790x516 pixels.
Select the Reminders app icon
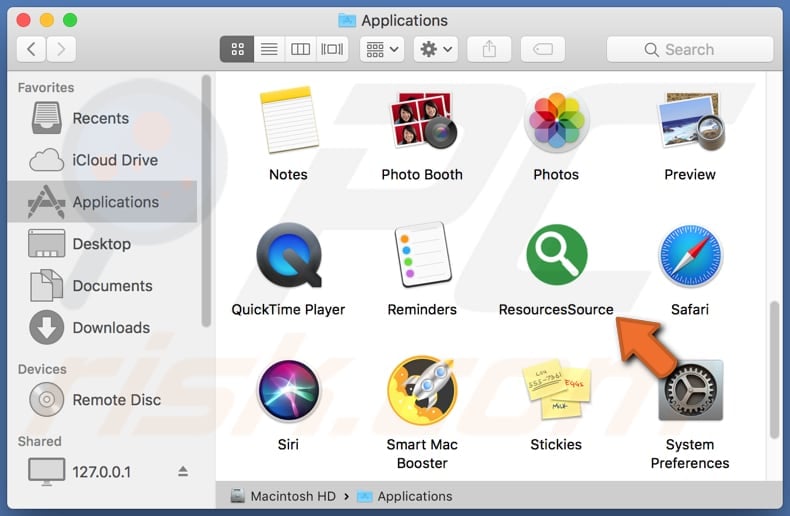tap(422, 255)
